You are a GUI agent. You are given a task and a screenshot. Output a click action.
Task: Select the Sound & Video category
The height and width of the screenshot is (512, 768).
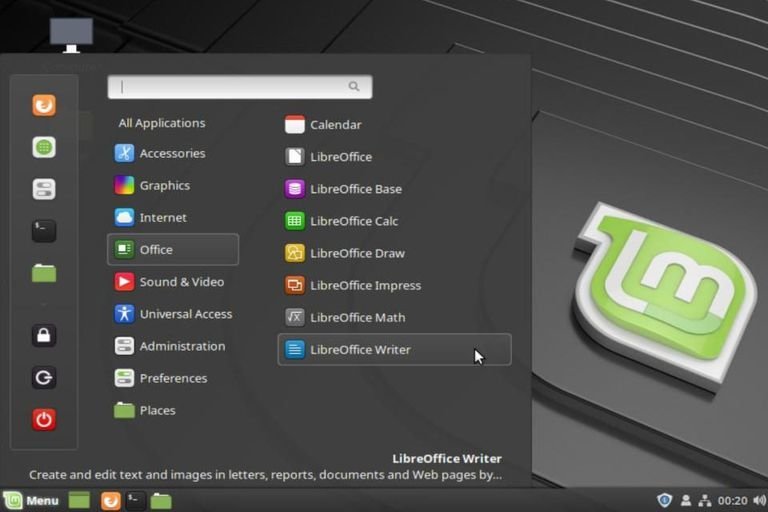click(173, 282)
